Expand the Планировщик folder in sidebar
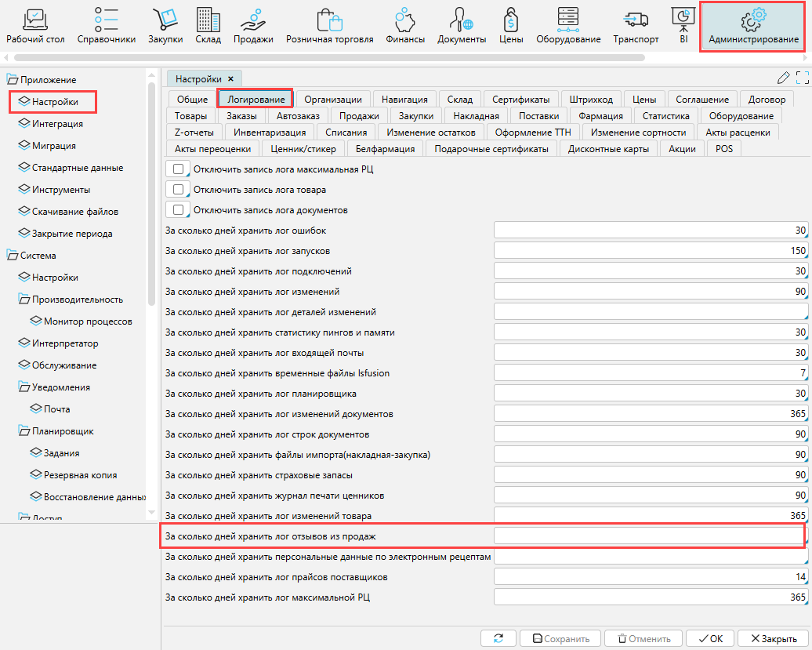The width and height of the screenshot is (812, 650). pyautogui.click(x=24, y=431)
